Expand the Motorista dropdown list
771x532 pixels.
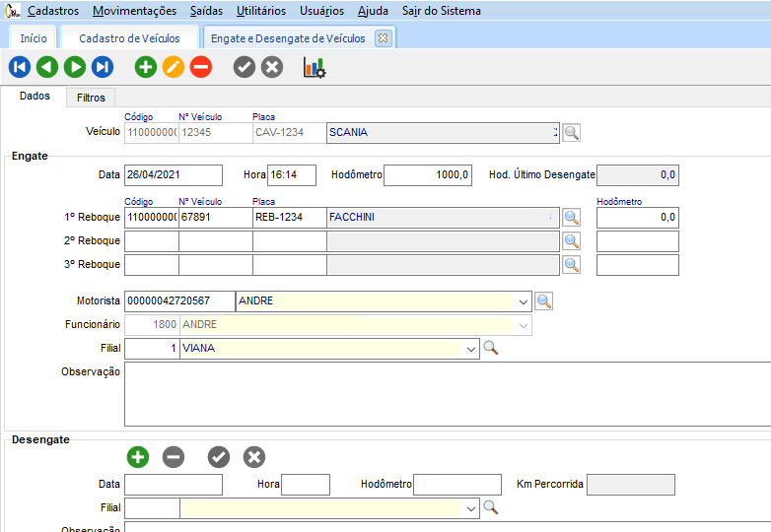(x=523, y=301)
